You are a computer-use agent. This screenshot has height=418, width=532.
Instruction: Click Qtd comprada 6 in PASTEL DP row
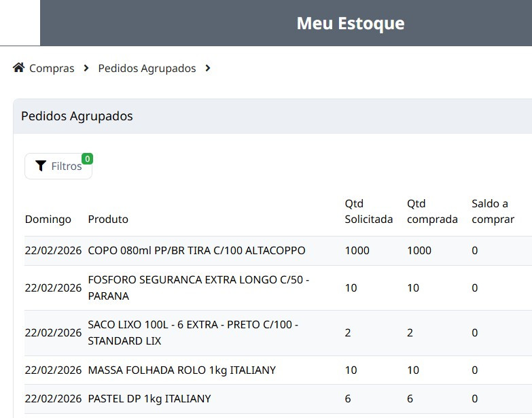[x=410, y=398]
